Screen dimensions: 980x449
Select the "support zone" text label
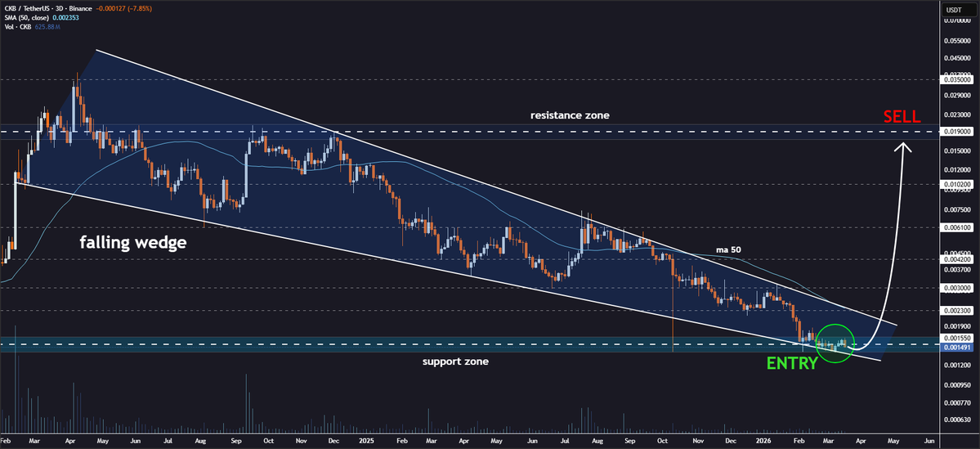click(x=455, y=361)
